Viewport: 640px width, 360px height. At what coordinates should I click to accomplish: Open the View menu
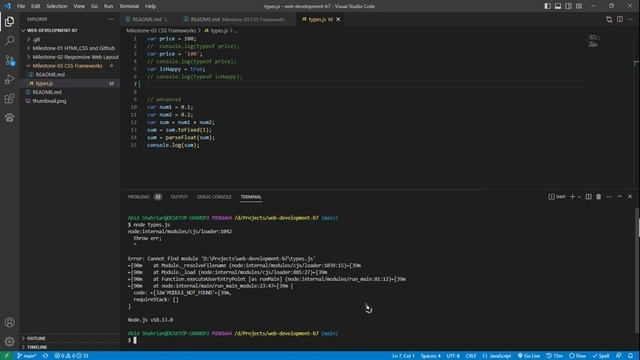(79, 6)
